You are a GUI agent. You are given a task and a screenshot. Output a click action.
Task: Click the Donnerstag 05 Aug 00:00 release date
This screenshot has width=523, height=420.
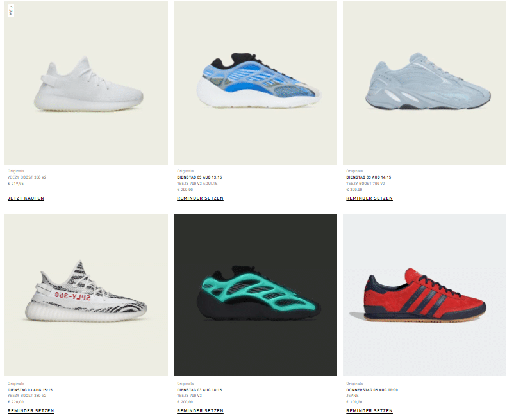tap(372, 390)
